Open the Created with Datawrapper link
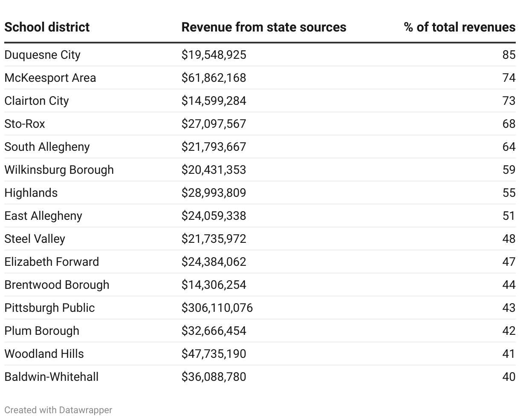Screen dimensions: 520x420 (58, 410)
